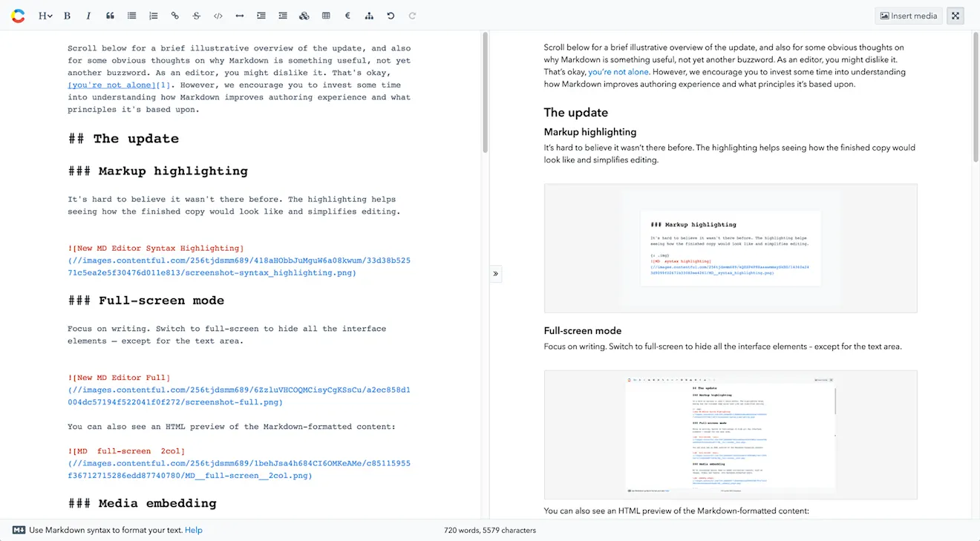Toggle italic formatting
The image size is (980, 541).
click(x=88, y=16)
